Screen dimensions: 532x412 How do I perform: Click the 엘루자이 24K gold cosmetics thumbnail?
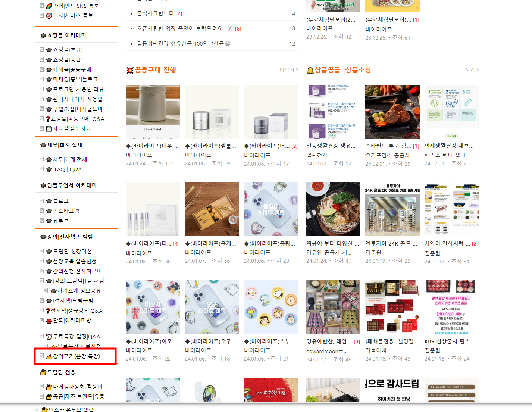coord(392,209)
